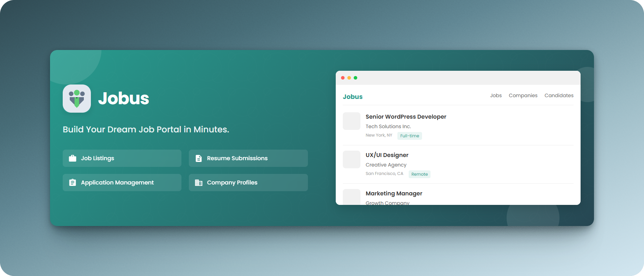
Task: Open the Resume Submissions feature button
Action: [248, 158]
